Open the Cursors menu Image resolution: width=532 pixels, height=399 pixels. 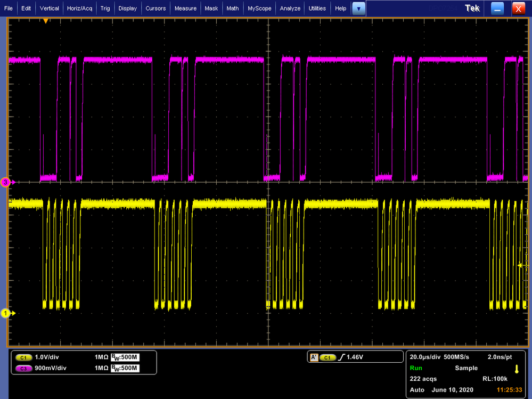pyautogui.click(x=155, y=9)
